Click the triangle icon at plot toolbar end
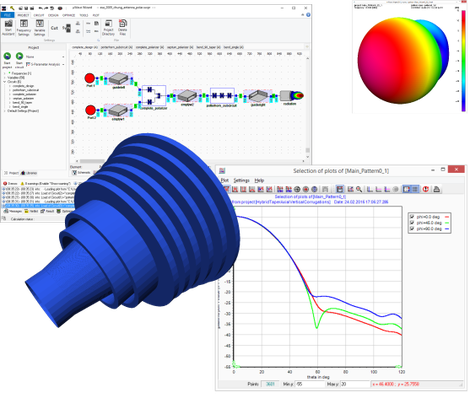Viewport: 470px width, 398px height. 436,189
